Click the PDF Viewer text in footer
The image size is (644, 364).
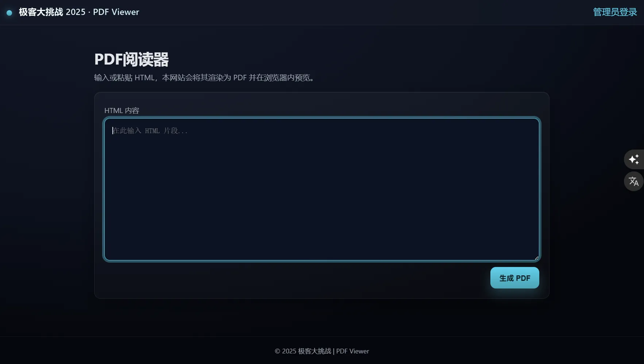(352, 351)
